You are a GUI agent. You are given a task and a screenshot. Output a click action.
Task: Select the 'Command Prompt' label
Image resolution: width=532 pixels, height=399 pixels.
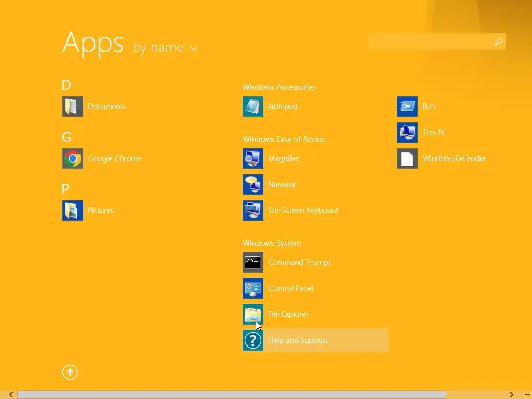(x=300, y=262)
